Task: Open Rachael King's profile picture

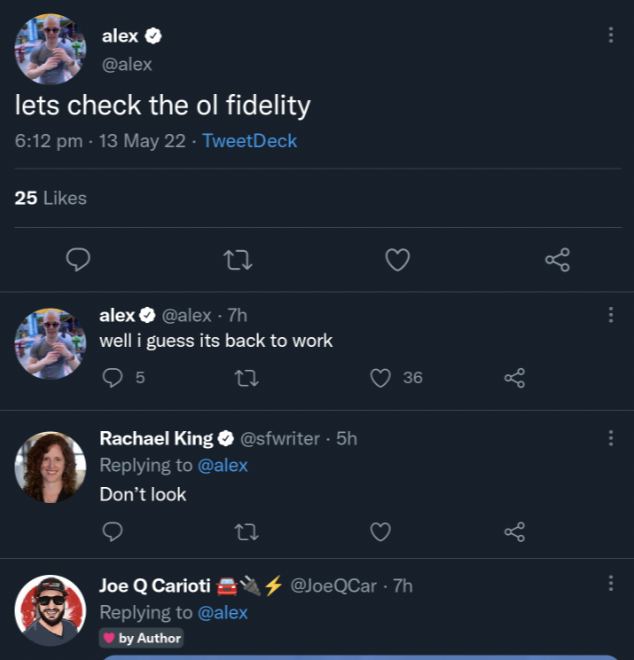Action: coord(50,466)
